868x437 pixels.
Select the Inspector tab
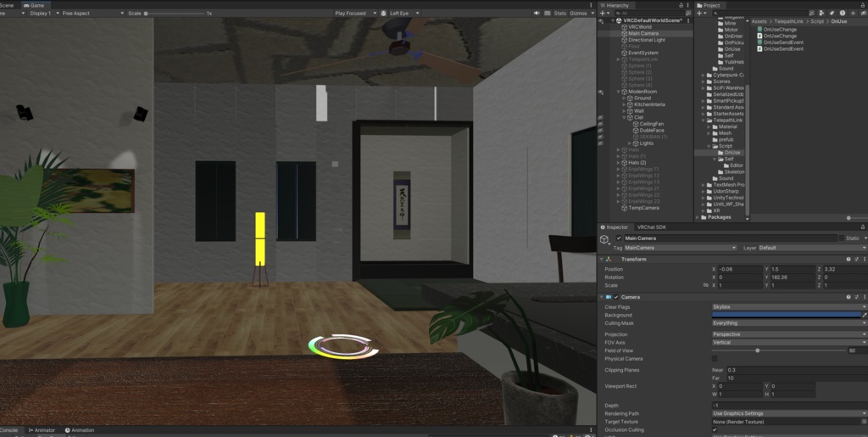pos(615,227)
